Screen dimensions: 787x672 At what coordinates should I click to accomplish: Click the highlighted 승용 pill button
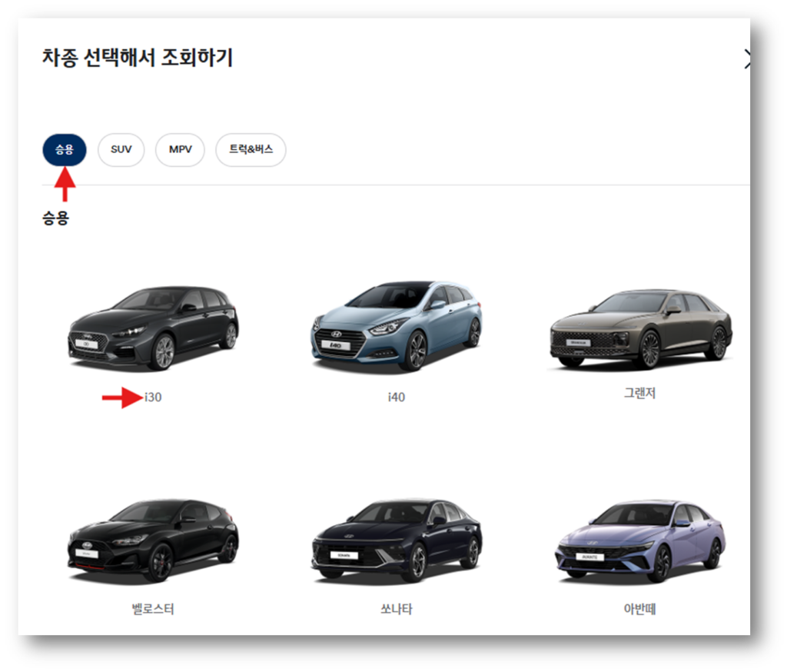64,150
